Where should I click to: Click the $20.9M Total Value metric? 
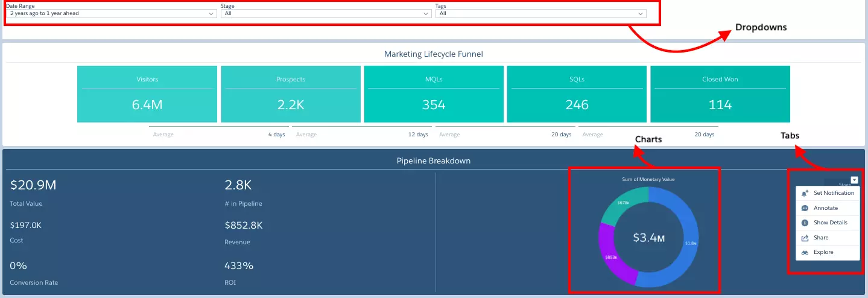tap(33, 185)
